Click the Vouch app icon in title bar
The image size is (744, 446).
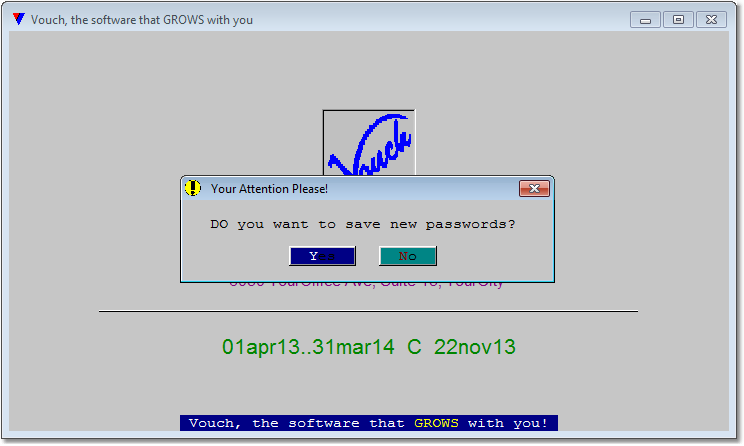[19, 19]
